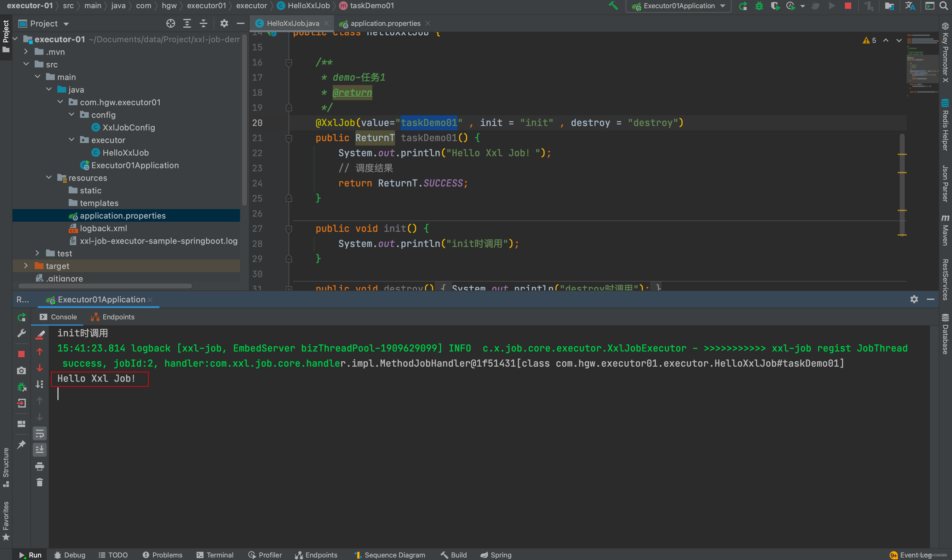Open Run panel settings gear
Screen dimensions: 952x560
(x=914, y=300)
